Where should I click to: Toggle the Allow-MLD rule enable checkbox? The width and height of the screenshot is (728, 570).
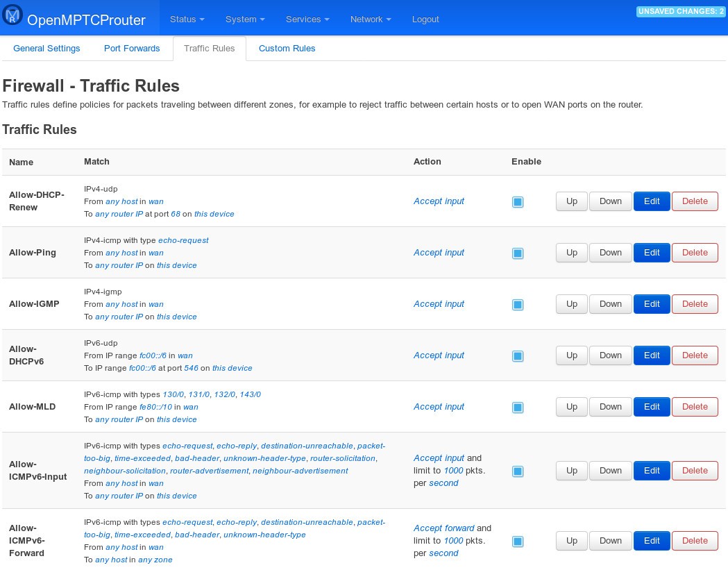518,408
